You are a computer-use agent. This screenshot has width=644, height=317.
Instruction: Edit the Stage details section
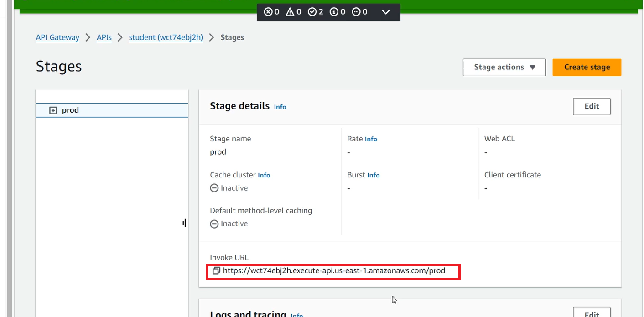592,106
